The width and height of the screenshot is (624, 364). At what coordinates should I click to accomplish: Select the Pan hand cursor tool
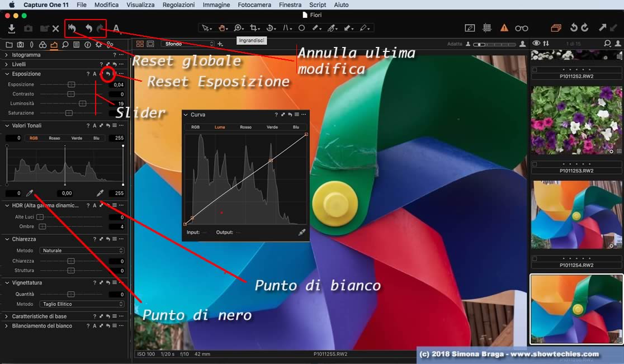(x=223, y=28)
